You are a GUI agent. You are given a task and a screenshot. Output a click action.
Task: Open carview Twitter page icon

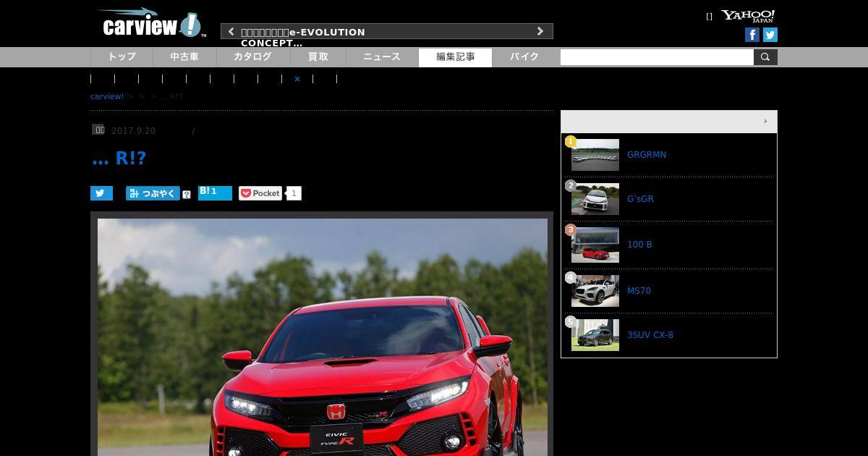pyautogui.click(x=770, y=35)
